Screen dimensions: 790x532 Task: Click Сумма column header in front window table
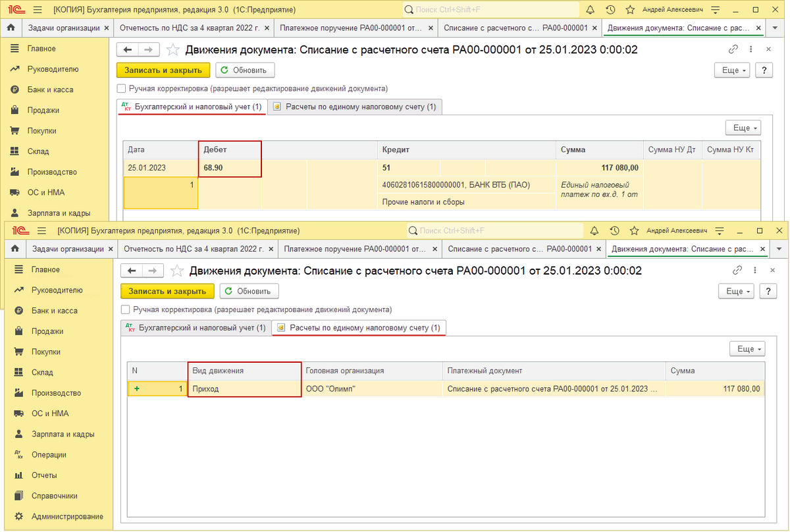(x=715, y=371)
